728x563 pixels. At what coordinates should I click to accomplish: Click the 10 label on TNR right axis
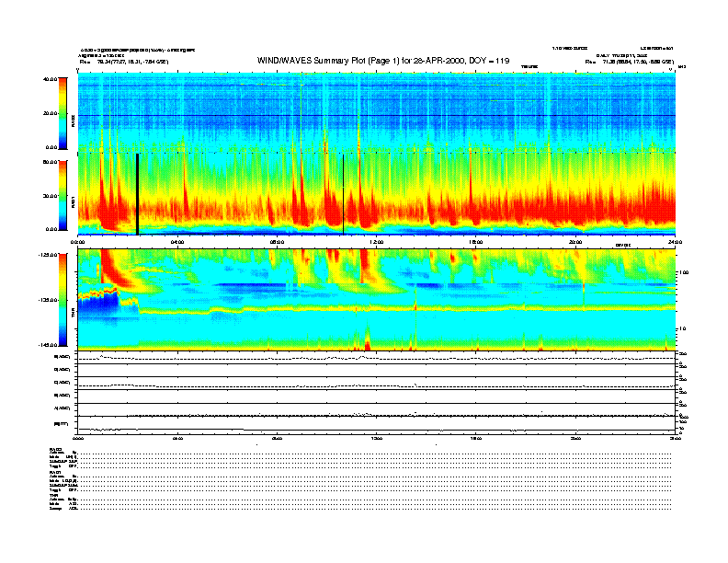point(682,329)
